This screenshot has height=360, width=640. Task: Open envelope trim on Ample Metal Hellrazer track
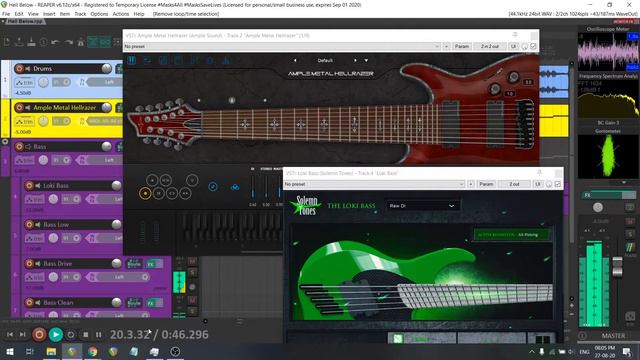click(x=24, y=121)
